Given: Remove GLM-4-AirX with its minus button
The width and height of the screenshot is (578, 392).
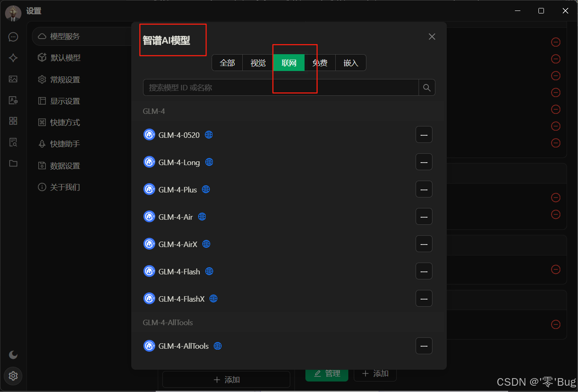Looking at the screenshot, I should click(424, 244).
